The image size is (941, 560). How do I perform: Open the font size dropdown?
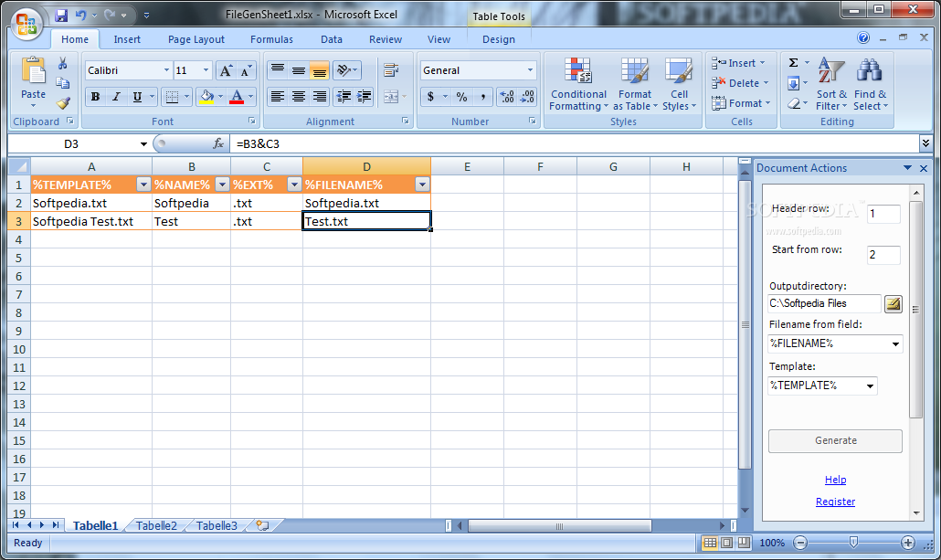pyautogui.click(x=206, y=71)
